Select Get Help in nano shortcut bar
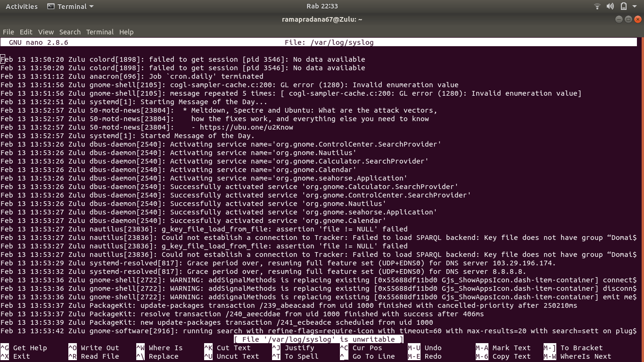This screenshot has width=644, height=362. [30, 347]
